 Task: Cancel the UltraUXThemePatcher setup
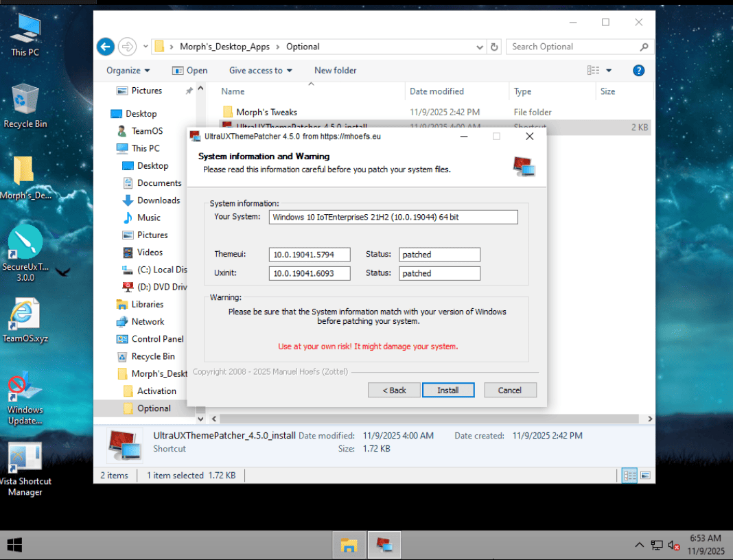(x=509, y=390)
